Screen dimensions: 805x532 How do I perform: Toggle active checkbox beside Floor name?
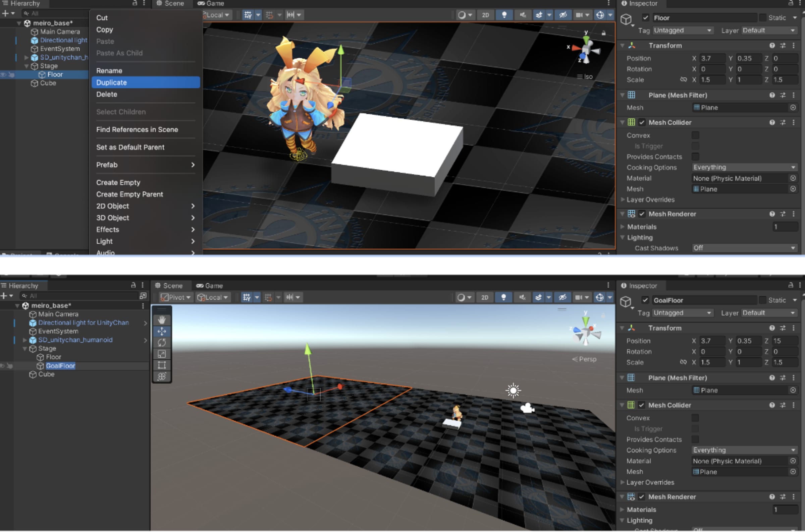point(645,18)
